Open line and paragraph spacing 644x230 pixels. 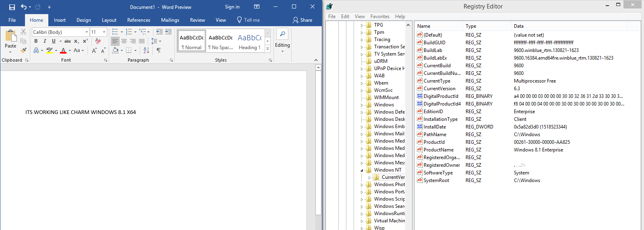coord(154,41)
